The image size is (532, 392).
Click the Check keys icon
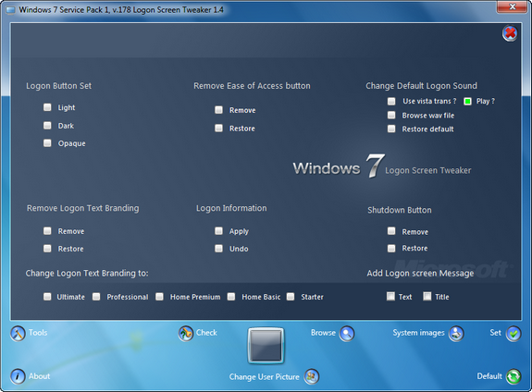pyautogui.click(x=186, y=334)
